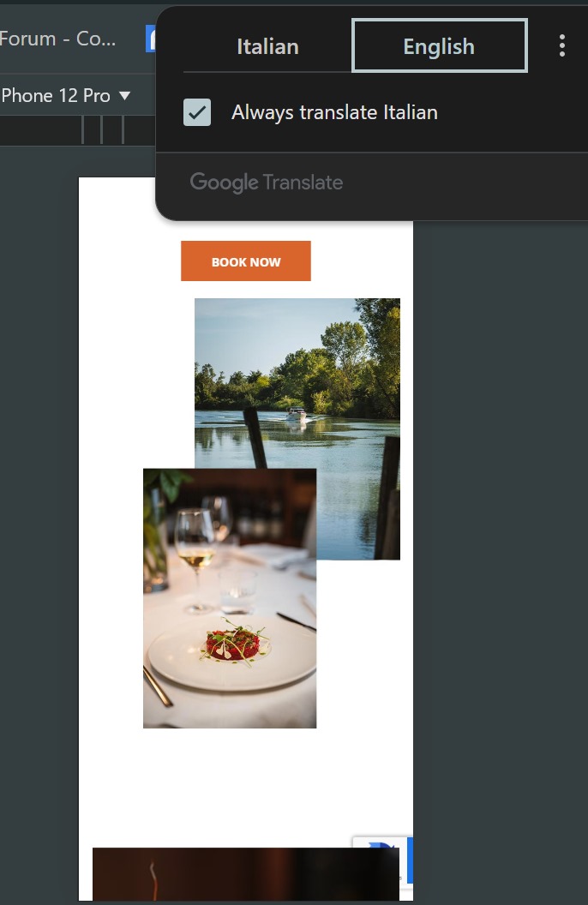The width and height of the screenshot is (588, 905).
Task: Click the Always translate Italian label
Action: click(334, 112)
